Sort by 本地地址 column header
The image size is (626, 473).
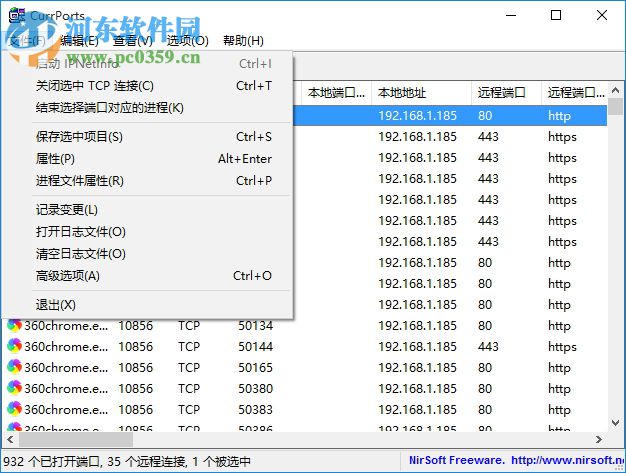coord(421,93)
